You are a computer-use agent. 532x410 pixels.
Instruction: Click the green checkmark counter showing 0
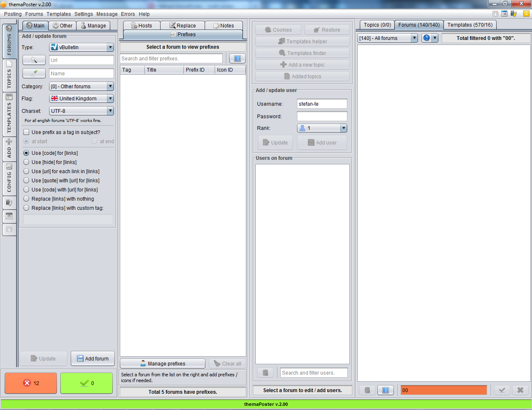click(87, 383)
